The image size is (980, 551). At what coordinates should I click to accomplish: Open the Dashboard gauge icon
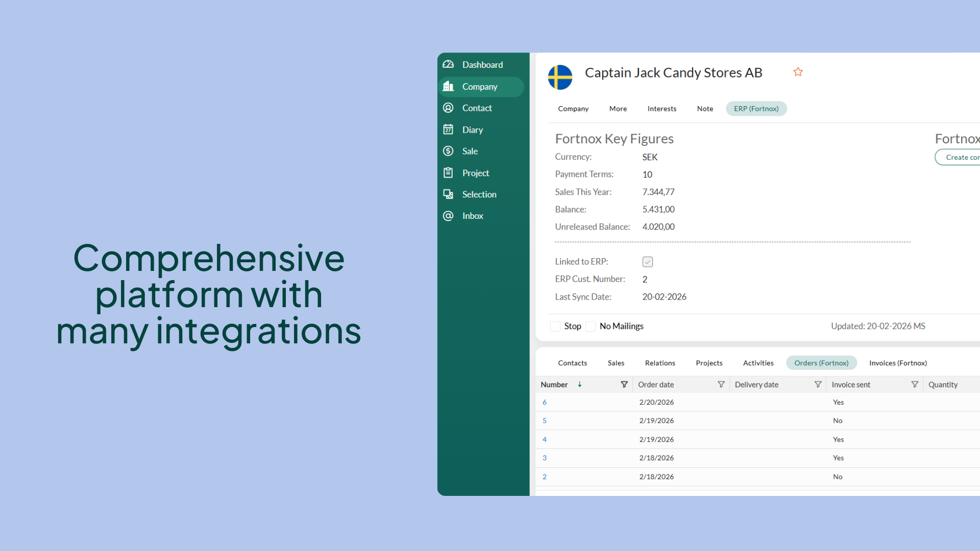pos(448,65)
